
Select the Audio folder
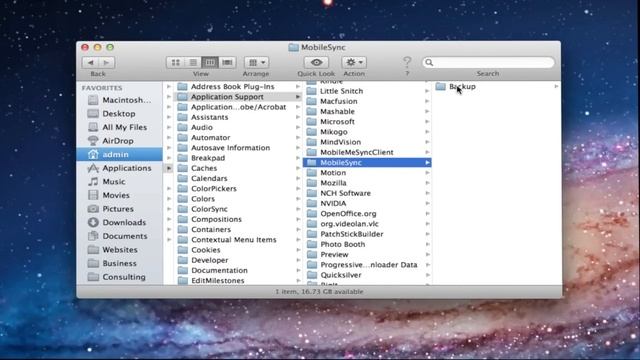[238, 127]
